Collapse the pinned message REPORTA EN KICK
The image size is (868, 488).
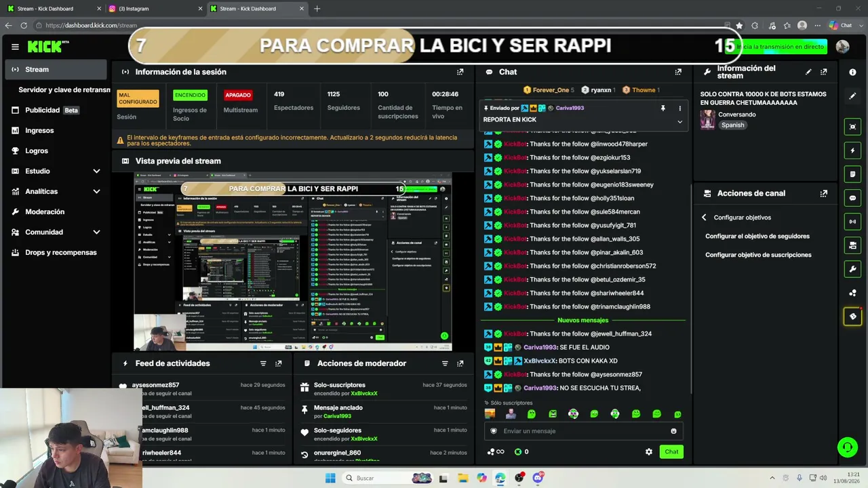pyautogui.click(x=679, y=121)
